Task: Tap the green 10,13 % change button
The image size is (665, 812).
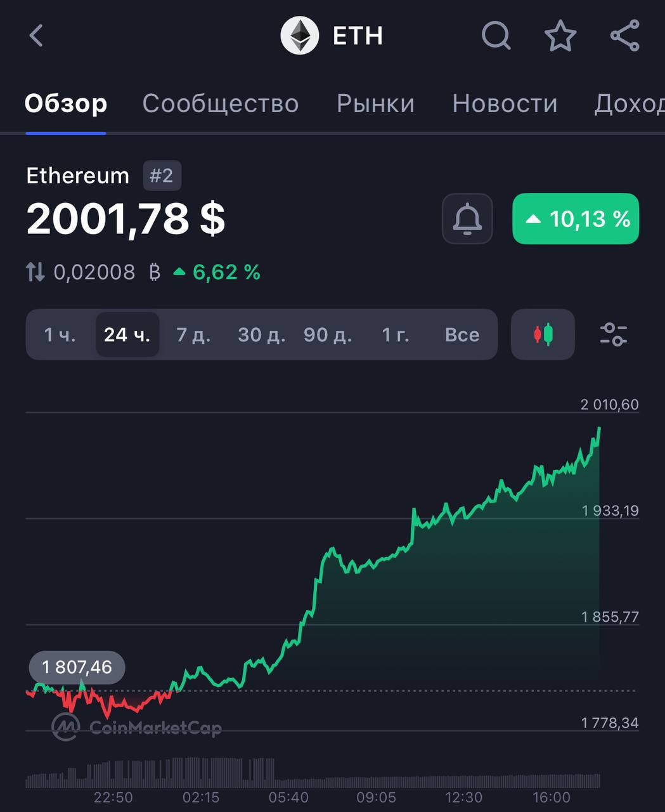Action: tap(576, 219)
